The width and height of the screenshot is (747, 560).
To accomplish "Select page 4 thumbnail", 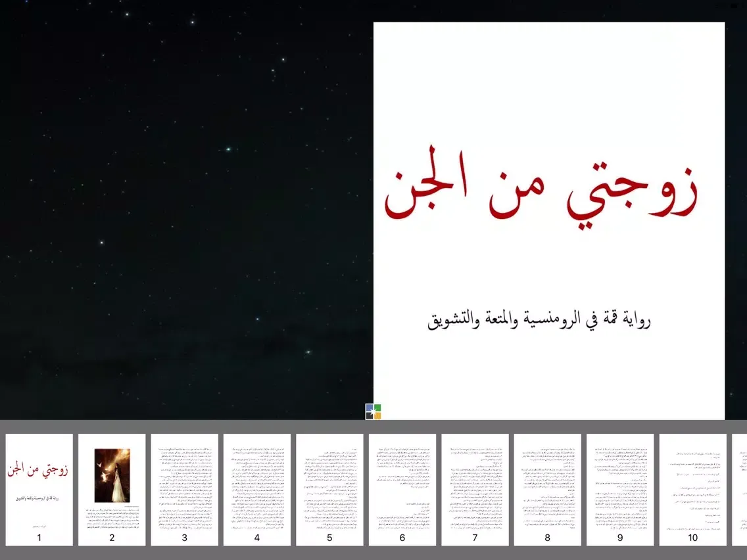I will [256, 490].
